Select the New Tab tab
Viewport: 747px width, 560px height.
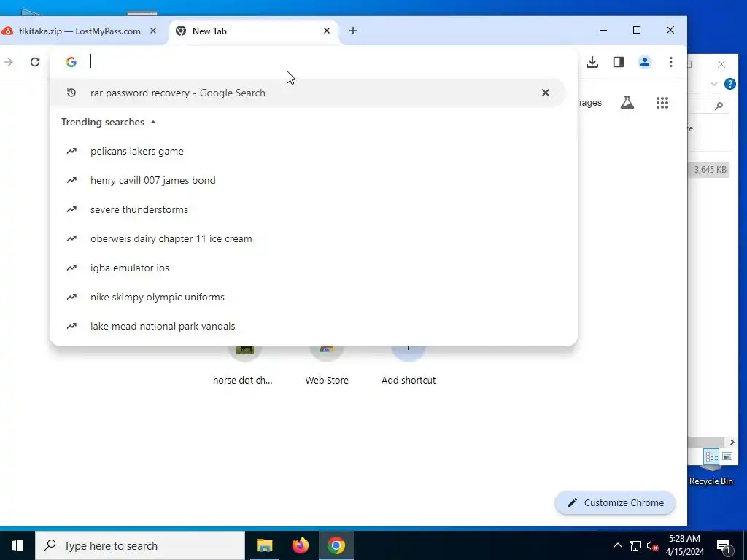[253, 31]
